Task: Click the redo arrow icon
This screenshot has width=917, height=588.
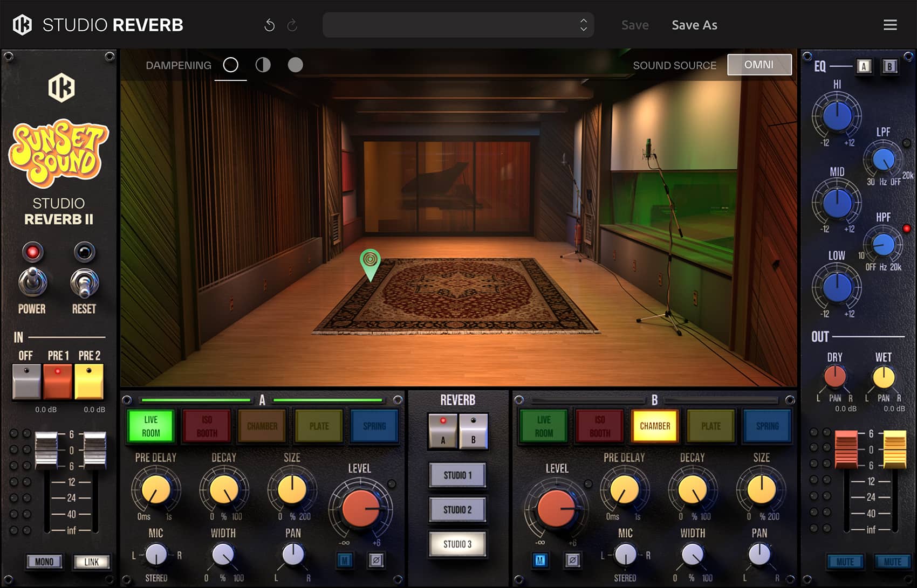Action: click(x=292, y=25)
